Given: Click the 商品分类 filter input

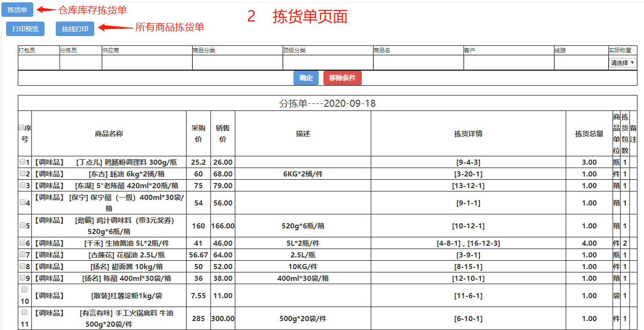Looking at the screenshot, I should pyautogui.click(x=237, y=63).
